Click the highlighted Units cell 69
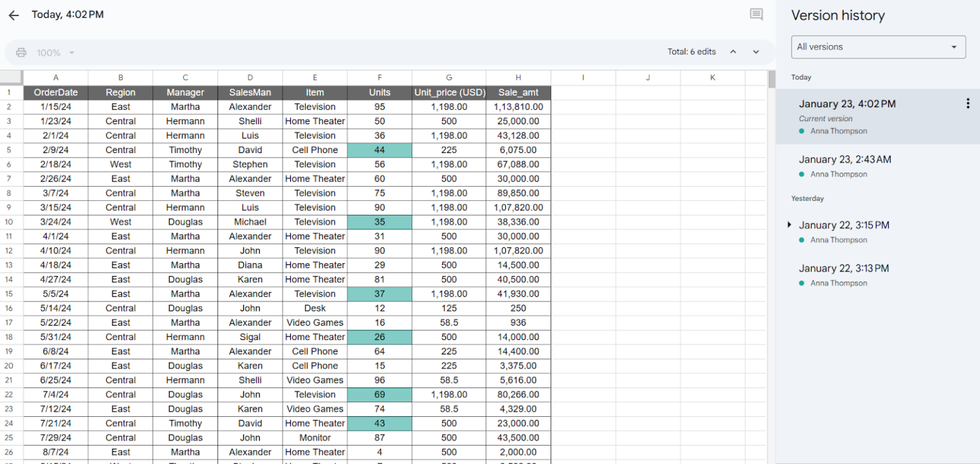 (x=380, y=395)
